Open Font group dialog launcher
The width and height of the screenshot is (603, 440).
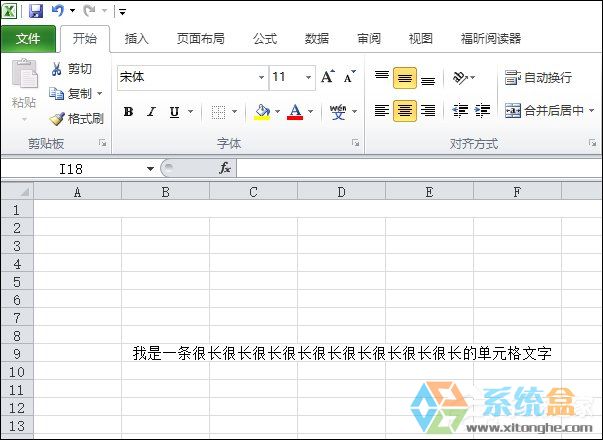click(355, 143)
